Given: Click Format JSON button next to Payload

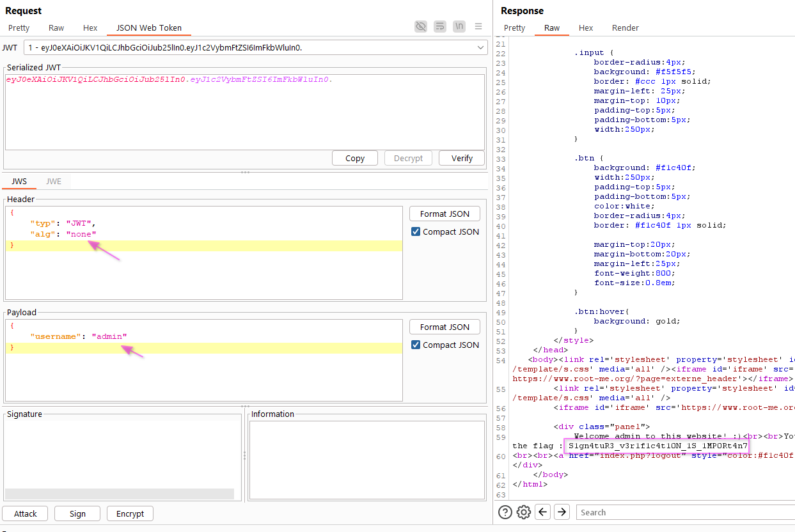Looking at the screenshot, I should click(445, 327).
